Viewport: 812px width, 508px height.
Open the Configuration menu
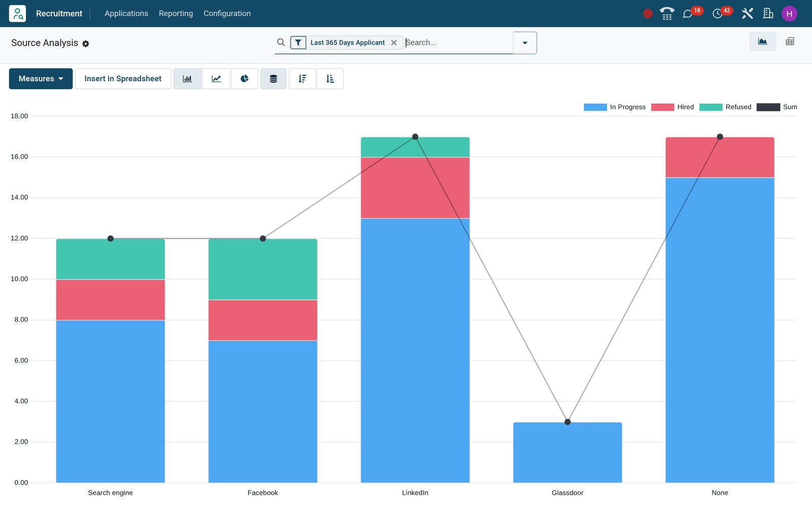coord(227,13)
